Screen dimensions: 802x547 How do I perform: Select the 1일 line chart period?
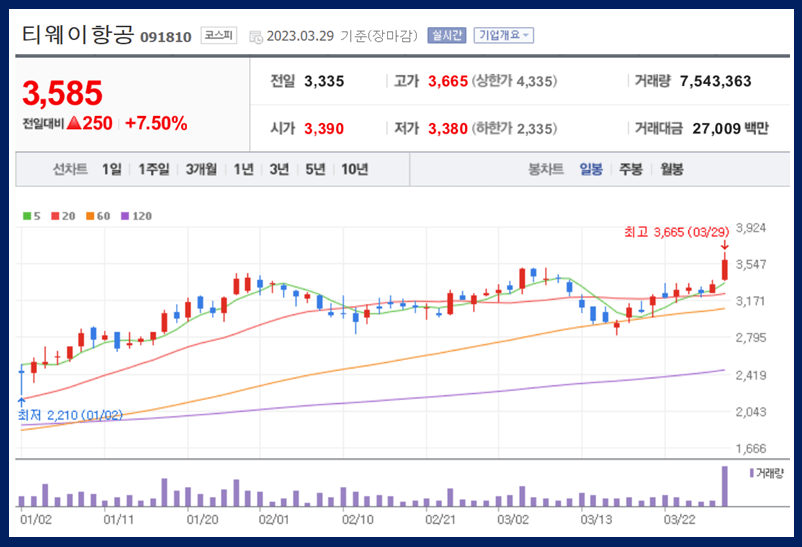(112, 169)
